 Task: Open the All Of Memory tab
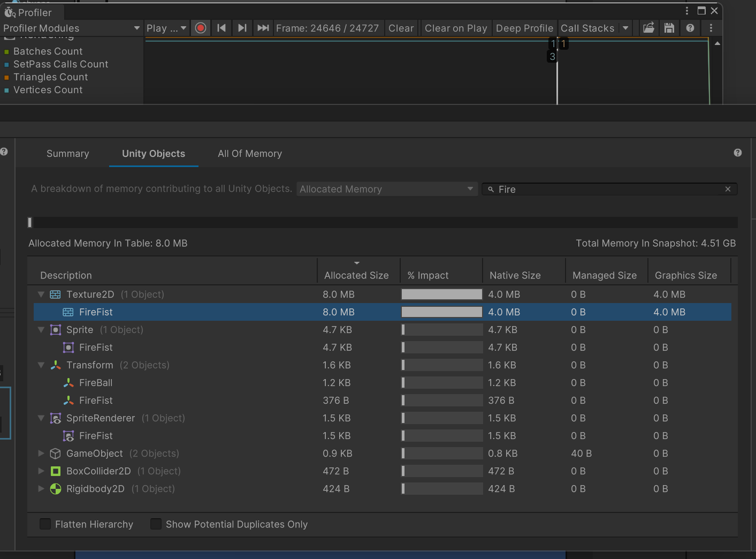250,154
